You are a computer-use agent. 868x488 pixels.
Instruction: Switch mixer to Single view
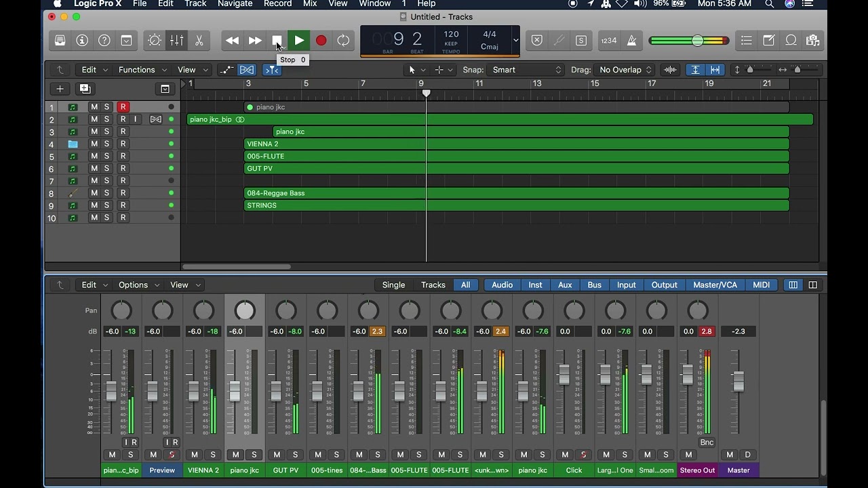[393, 285]
